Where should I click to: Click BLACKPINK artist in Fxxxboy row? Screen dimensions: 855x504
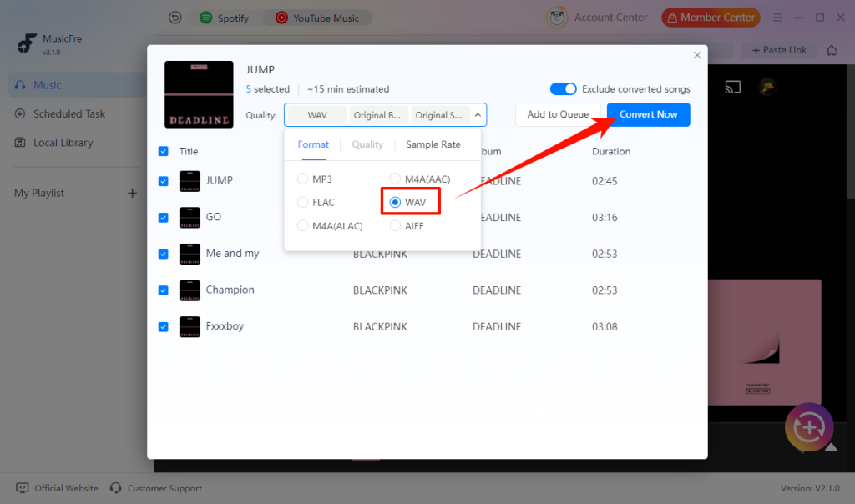pos(380,327)
